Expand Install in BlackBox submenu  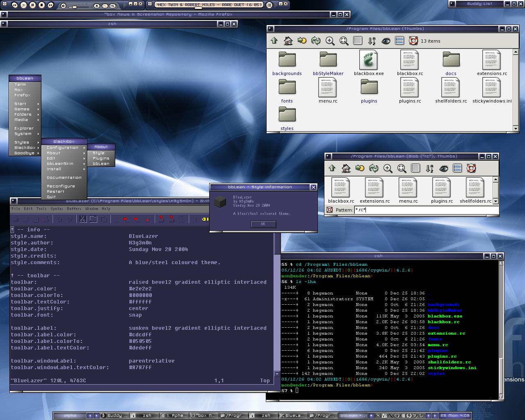(64, 169)
